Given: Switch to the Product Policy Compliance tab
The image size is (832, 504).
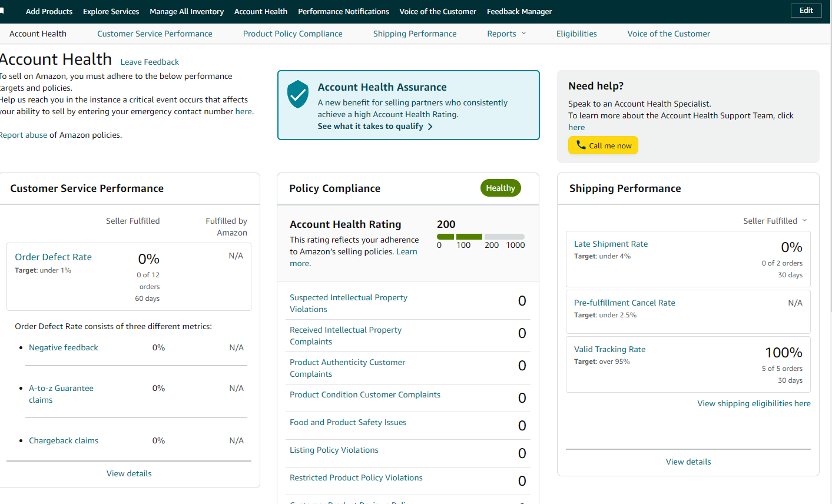Looking at the screenshot, I should tap(293, 34).
